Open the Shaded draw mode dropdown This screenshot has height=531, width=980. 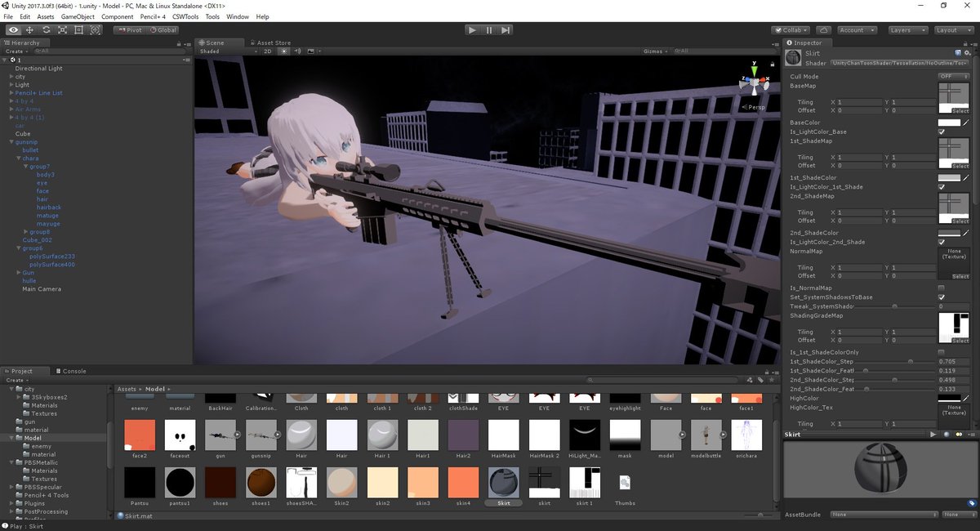[x=227, y=51]
